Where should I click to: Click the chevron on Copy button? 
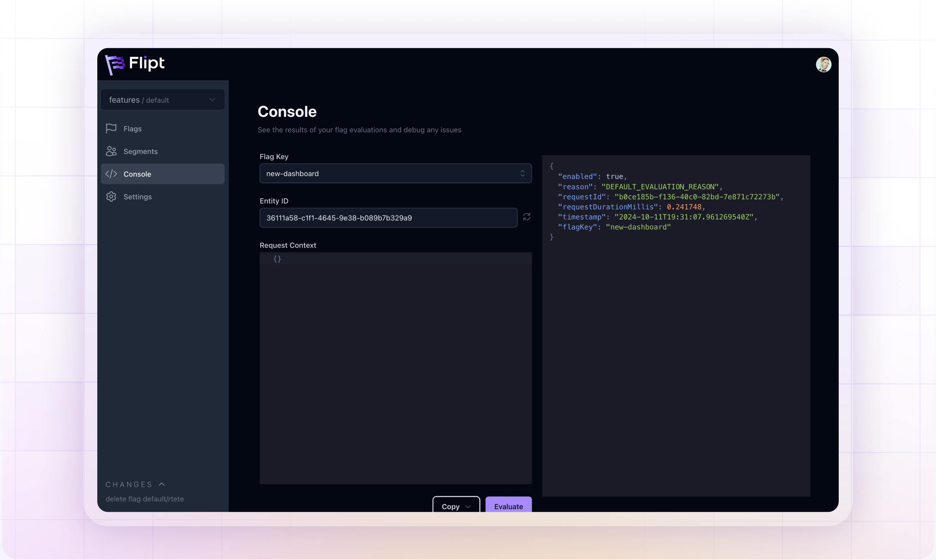tap(468, 507)
